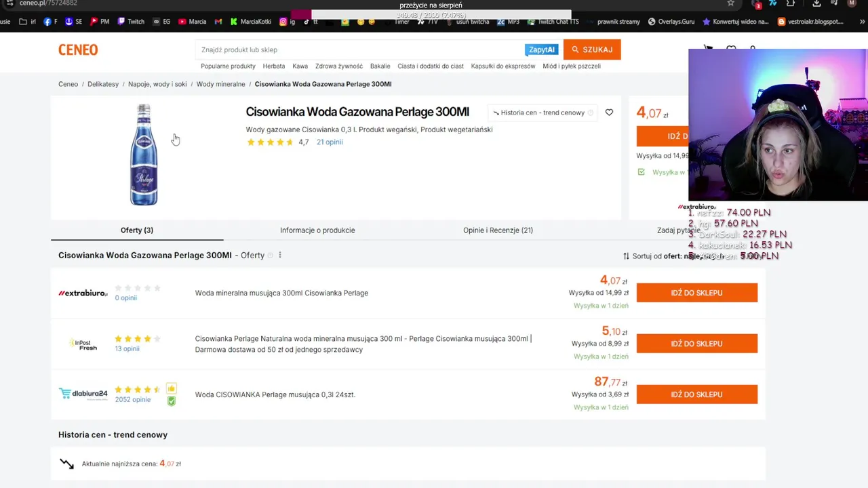868x488 pixels.
Task: Click the Ceneo logo
Action: (78, 49)
